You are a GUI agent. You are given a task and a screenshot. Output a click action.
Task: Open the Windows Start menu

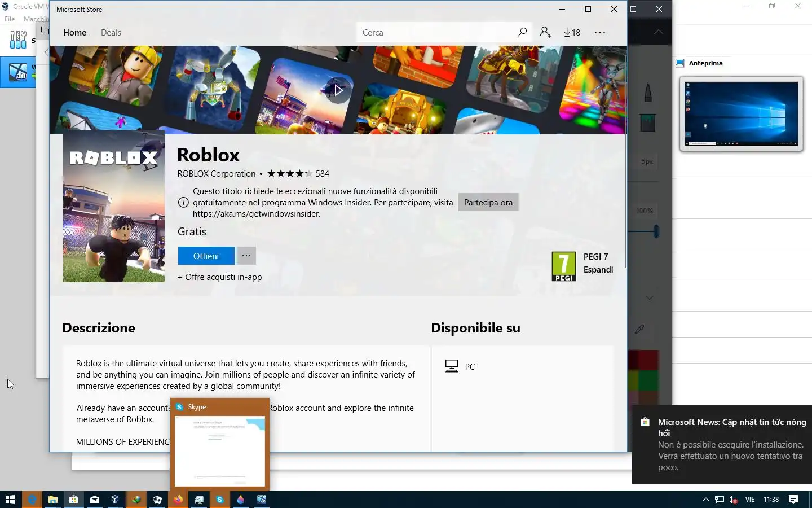tap(10, 500)
